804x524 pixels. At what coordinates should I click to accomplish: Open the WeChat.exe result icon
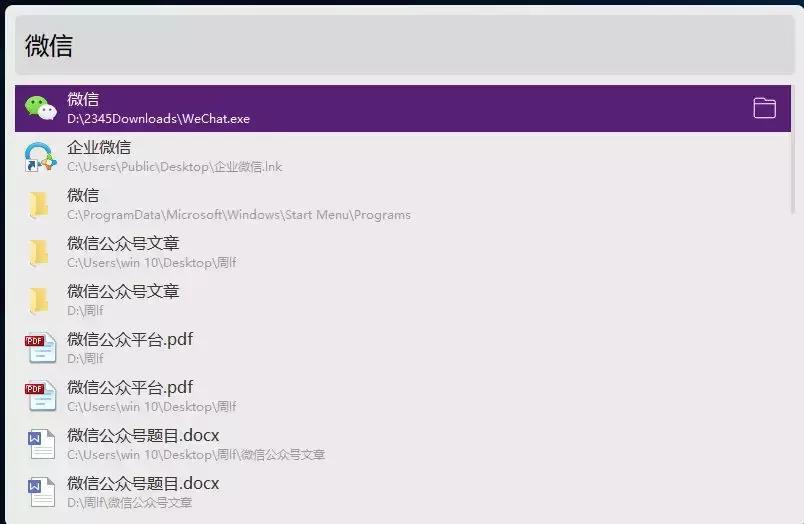click(41, 108)
